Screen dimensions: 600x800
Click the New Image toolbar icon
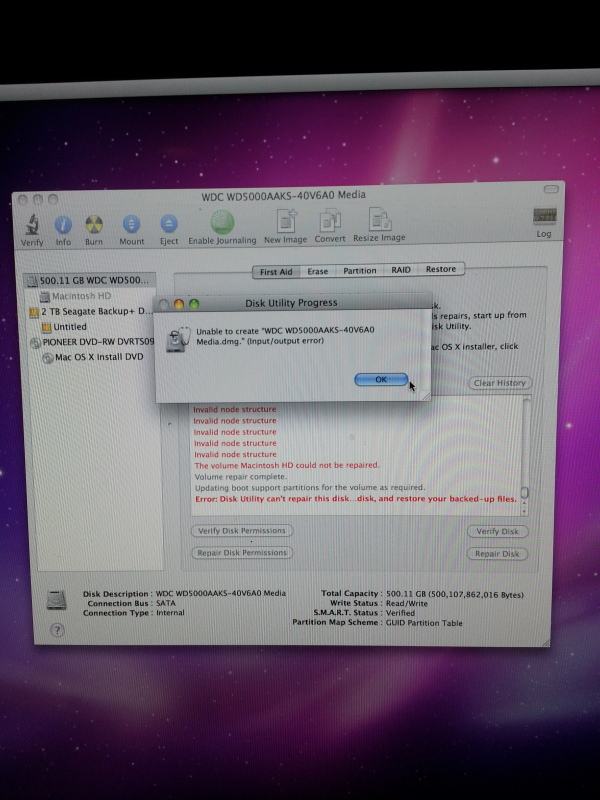coord(286,221)
